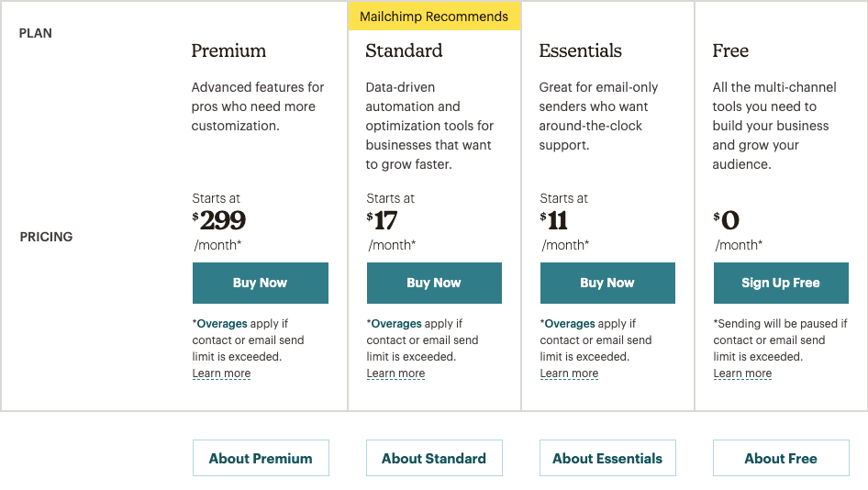Follow Learn more link under Standard
This screenshot has width=868, height=490.
click(x=395, y=373)
